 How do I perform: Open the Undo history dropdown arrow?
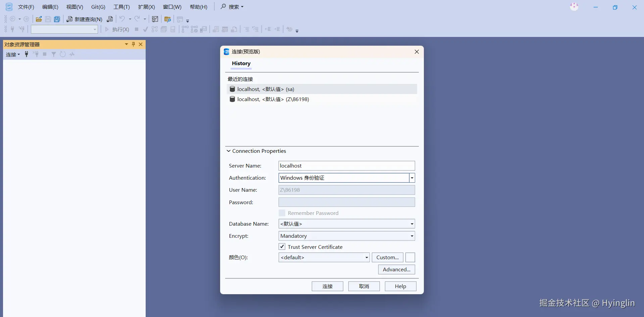[130, 19]
